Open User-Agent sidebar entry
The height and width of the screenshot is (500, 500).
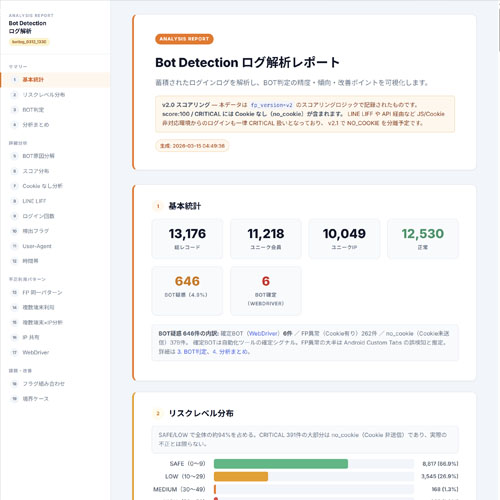(55, 246)
